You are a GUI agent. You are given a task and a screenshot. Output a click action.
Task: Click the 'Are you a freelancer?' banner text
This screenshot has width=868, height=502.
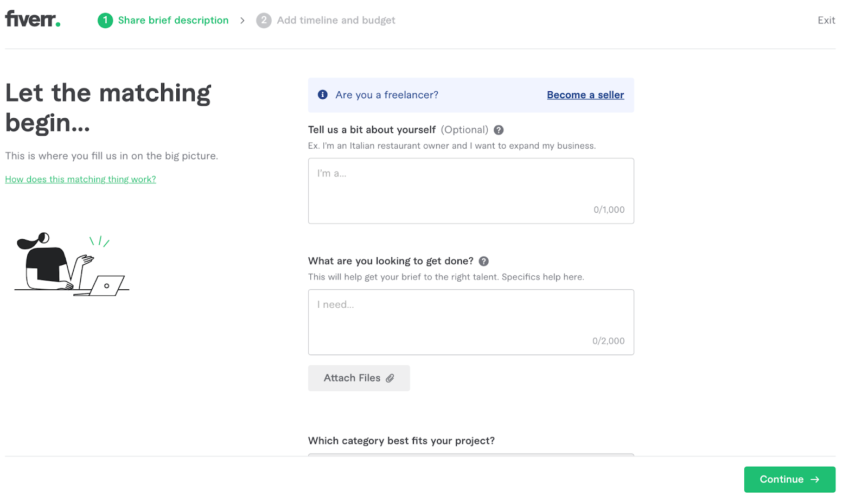(387, 95)
